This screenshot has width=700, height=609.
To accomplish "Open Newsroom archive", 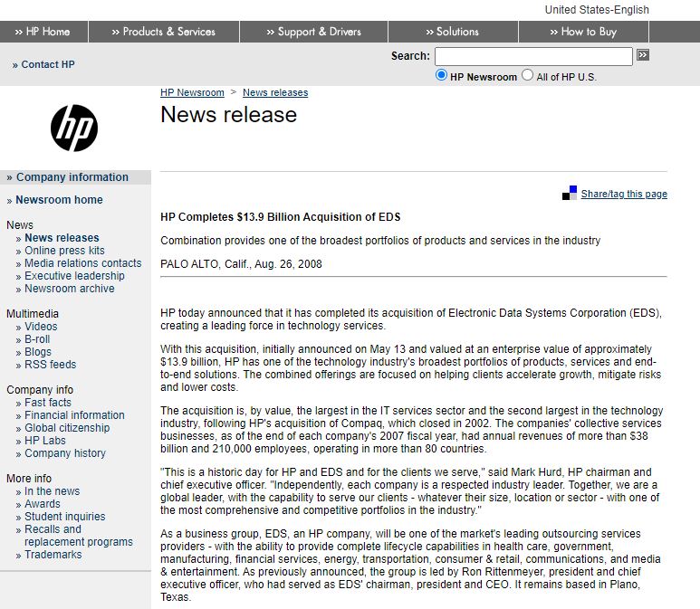I will tap(69, 289).
